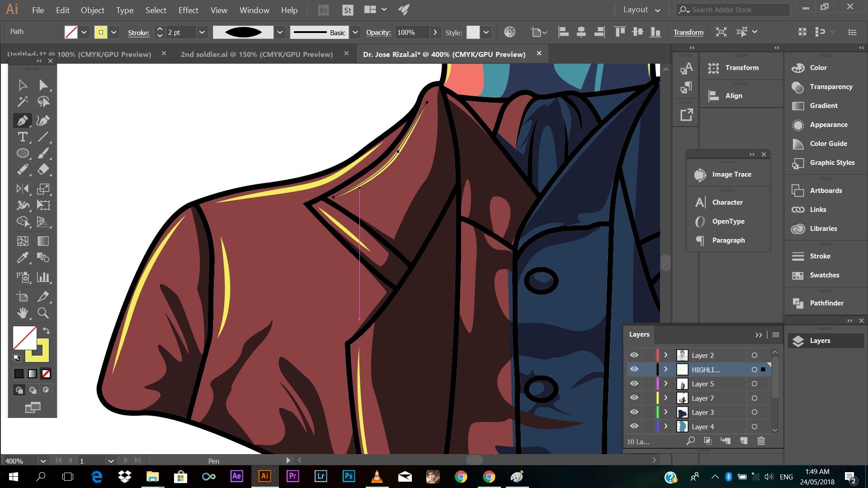Select the Blend tool
This screenshot has width=868, height=488.
pos(43,258)
